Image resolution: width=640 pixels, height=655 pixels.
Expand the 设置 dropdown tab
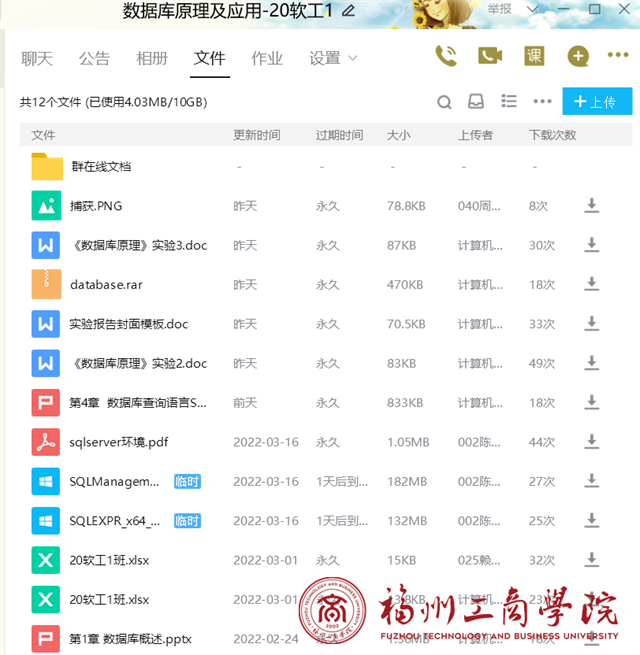pyautogui.click(x=333, y=58)
